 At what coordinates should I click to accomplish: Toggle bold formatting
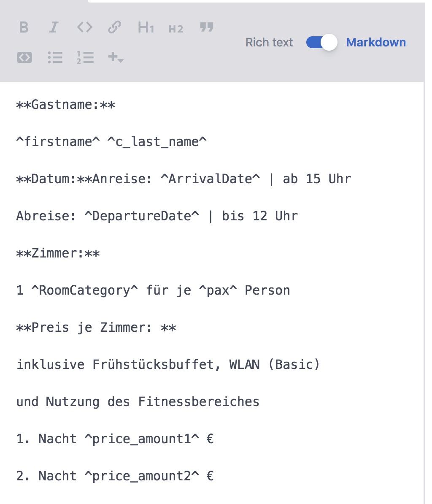pyautogui.click(x=24, y=28)
